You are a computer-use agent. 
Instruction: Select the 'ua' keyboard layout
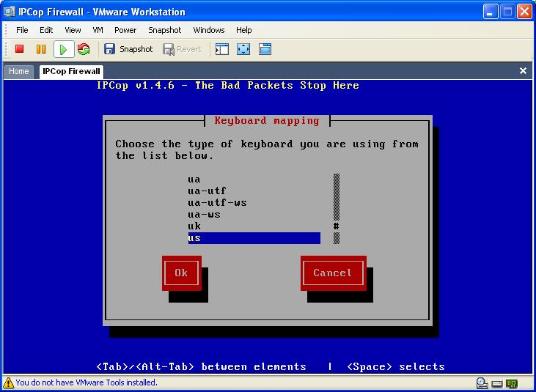pos(254,180)
